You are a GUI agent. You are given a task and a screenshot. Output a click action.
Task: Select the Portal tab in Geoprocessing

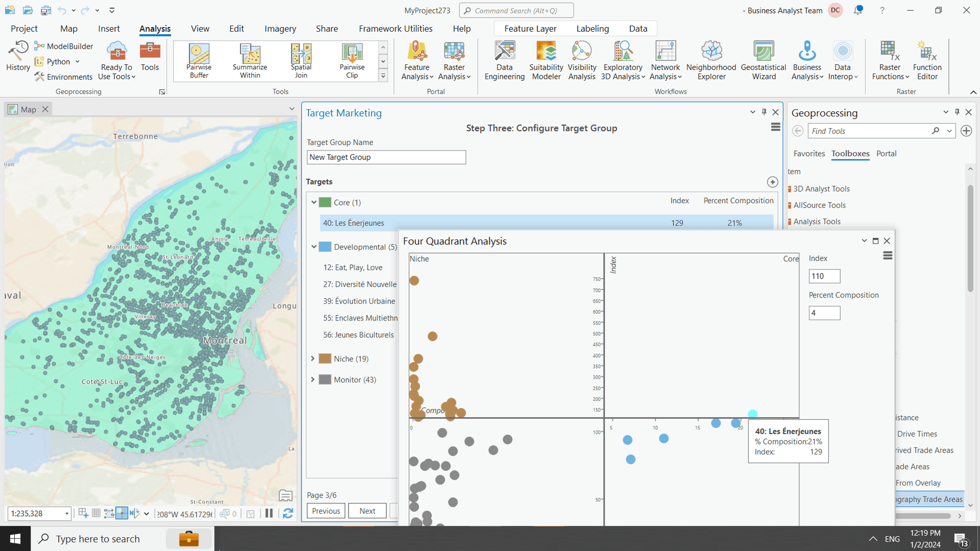tap(887, 154)
